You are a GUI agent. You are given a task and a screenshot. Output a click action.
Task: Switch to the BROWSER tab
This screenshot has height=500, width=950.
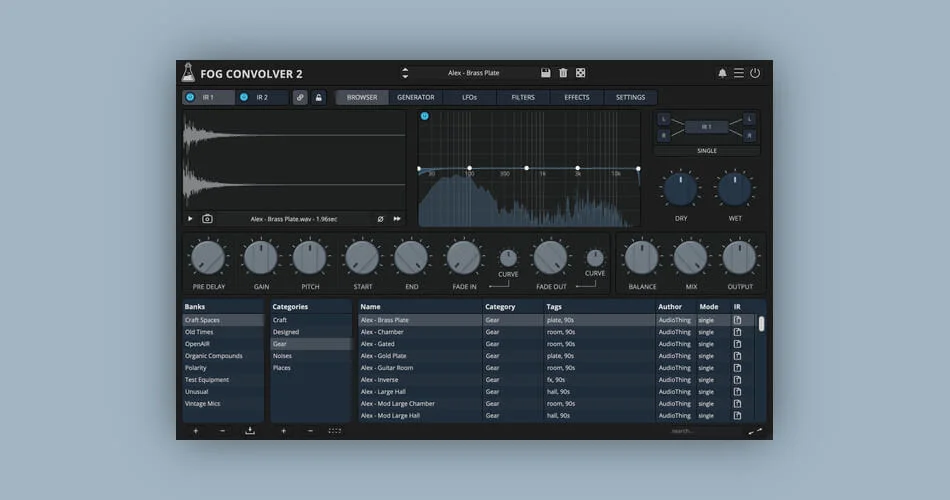[x=362, y=97]
